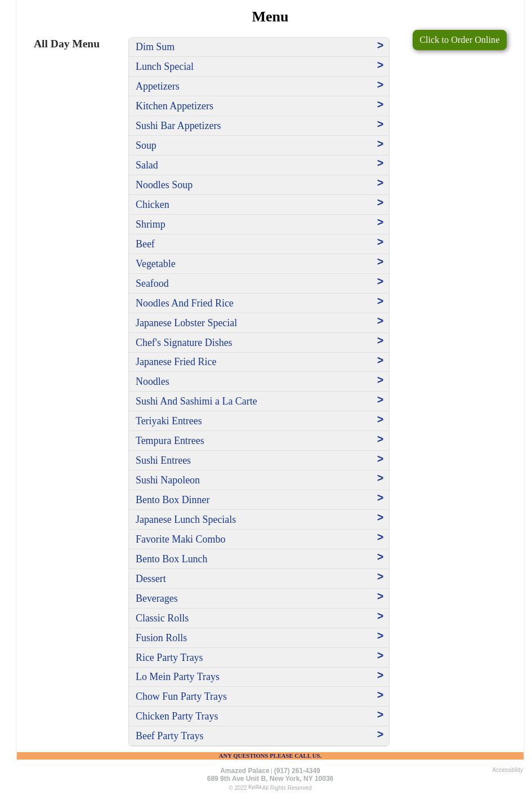Click the Kydia footer link
The image size is (532, 795).
click(254, 787)
